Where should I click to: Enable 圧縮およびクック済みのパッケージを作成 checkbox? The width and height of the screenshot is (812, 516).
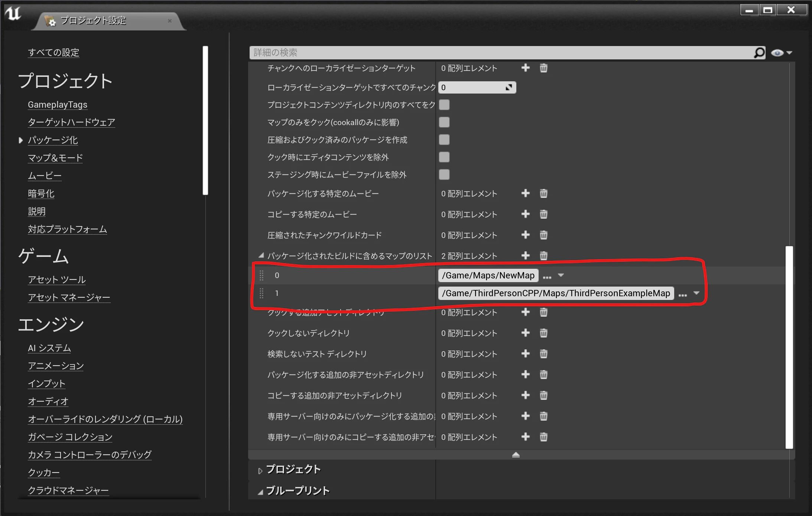tap(444, 140)
